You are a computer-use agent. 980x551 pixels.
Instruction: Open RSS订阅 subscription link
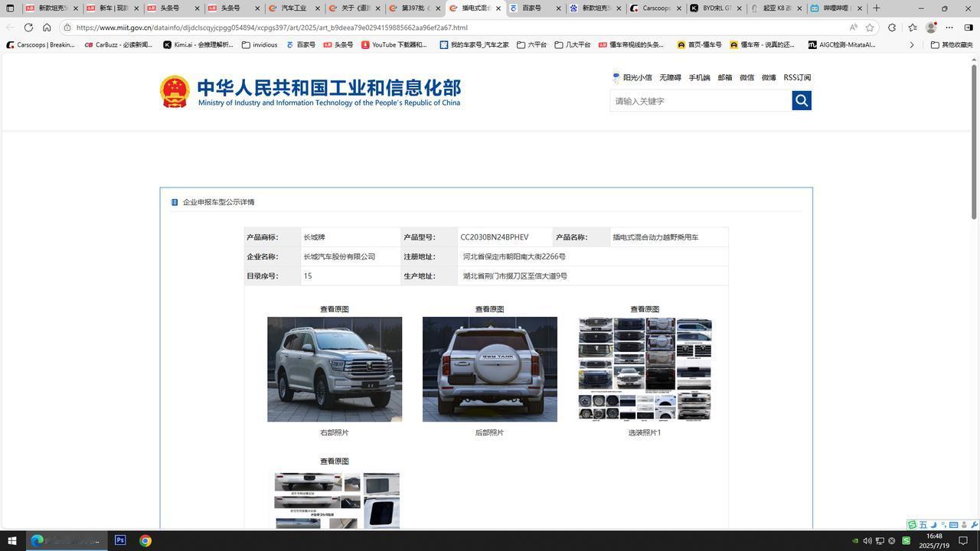click(x=797, y=77)
